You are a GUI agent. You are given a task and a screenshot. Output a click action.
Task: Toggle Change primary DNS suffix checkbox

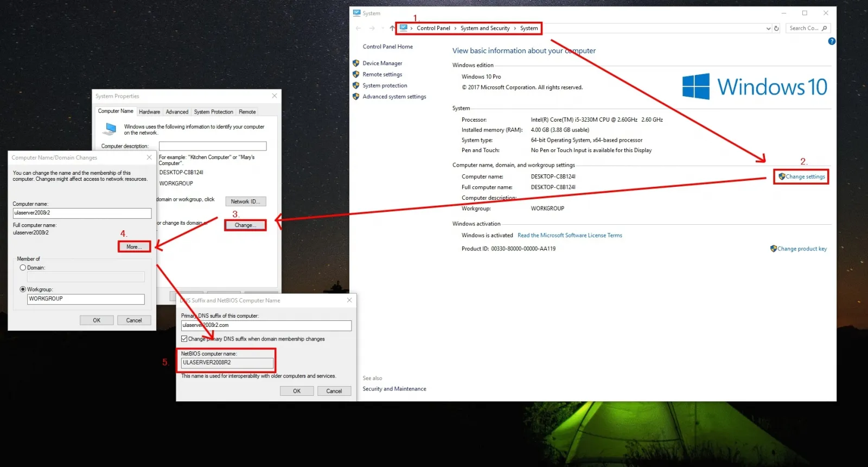pos(184,339)
